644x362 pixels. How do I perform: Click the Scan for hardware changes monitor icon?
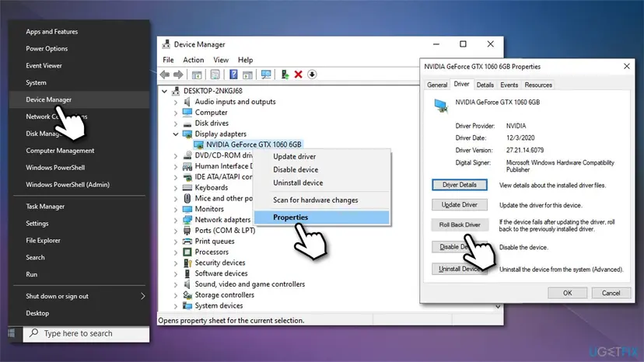pyautogui.click(x=266, y=75)
